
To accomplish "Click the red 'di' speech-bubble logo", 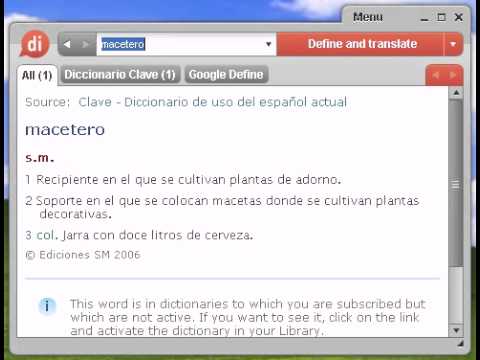I will [x=35, y=44].
